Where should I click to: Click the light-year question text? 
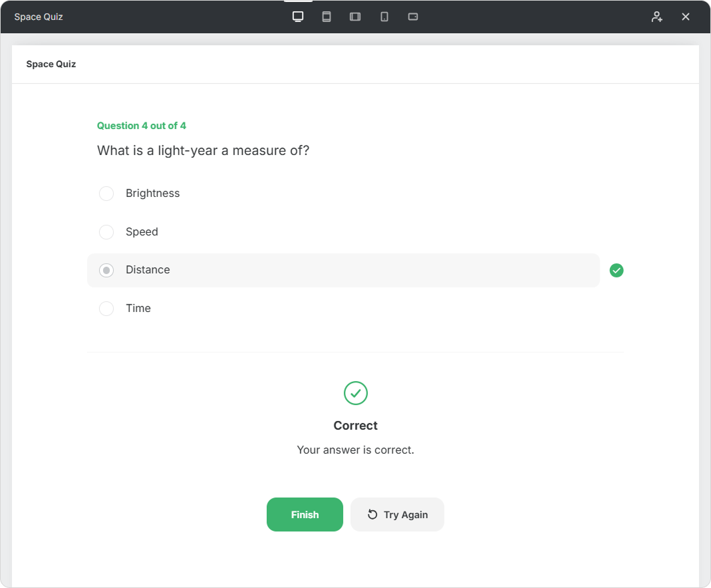point(203,151)
